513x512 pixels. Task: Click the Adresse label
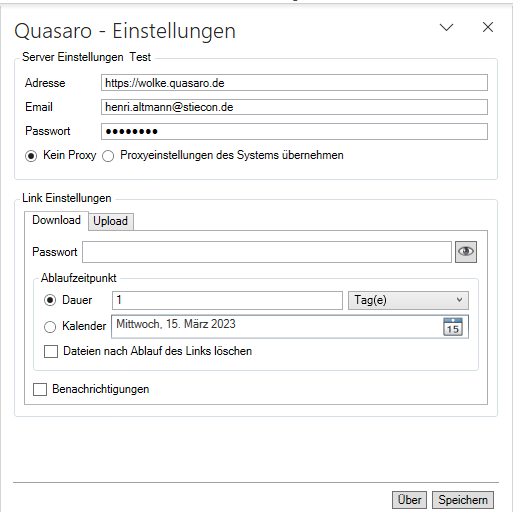pos(45,83)
